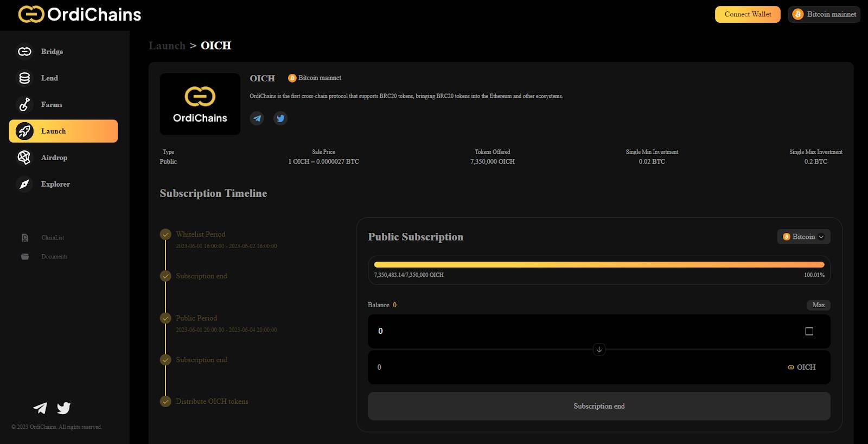Viewport: 868px width, 444px height.
Task: Click the Explorer compass icon
Action: coord(24,185)
